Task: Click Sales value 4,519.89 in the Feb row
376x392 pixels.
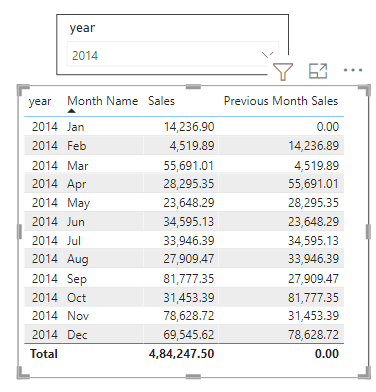Action: click(x=192, y=146)
